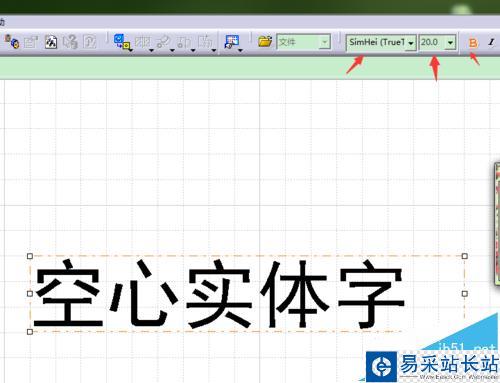Click the blue grid screen icon
The width and height of the screenshot is (500, 383).
[x=232, y=41]
